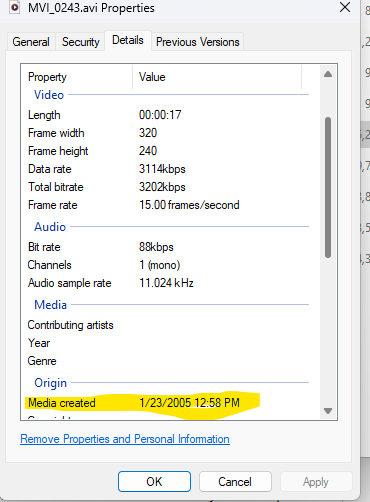Click the 15.00 frames/second value
The height and width of the screenshot is (502, 370).
[189, 205]
